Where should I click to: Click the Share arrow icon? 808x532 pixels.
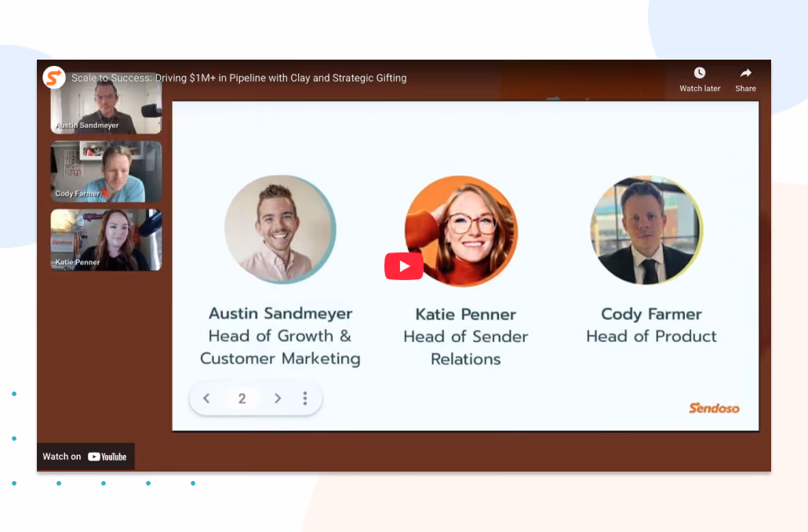pyautogui.click(x=745, y=73)
